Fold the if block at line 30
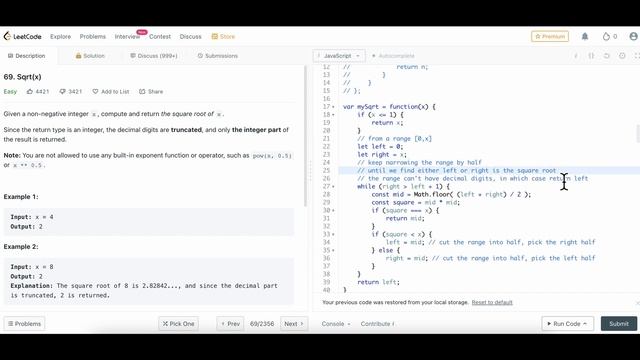The width and height of the screenshot is (640, 360). pyautogui.click(x=333, y=211)
